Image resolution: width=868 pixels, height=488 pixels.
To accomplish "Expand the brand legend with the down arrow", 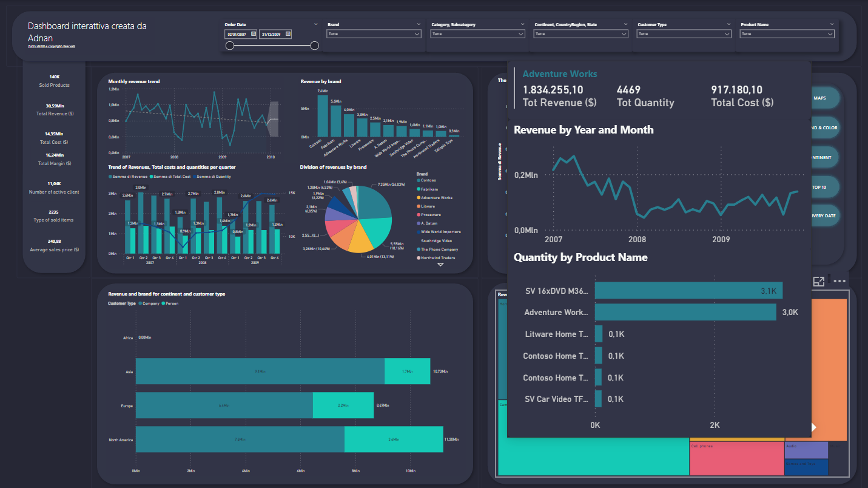I will point(440,265).
